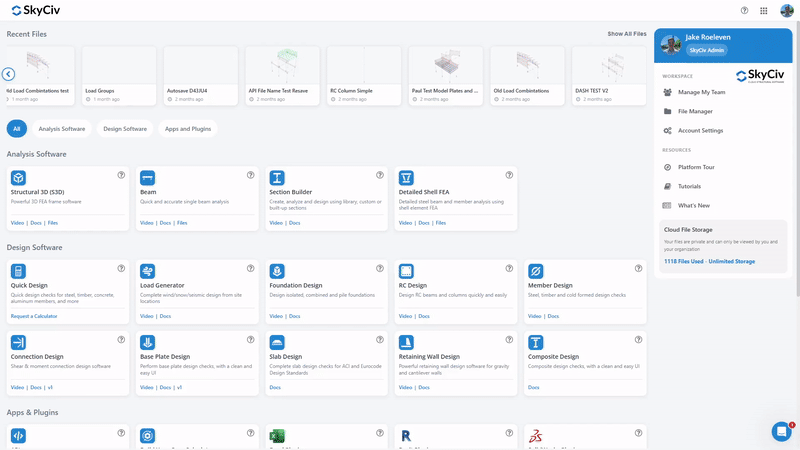Open the apps grid icon in header

pyautogui.click(x=764, y=11)
